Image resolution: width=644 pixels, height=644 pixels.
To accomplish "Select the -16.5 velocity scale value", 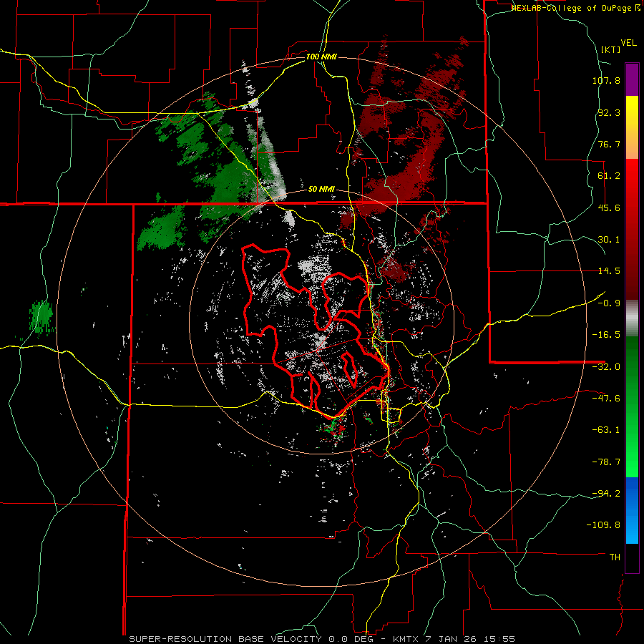I will pos(606,335).
